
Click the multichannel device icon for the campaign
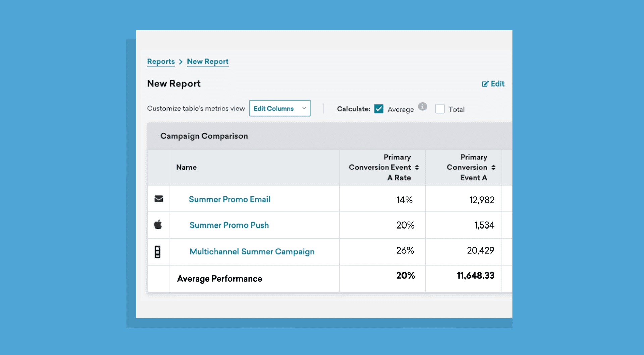click(x=158, y=252)
